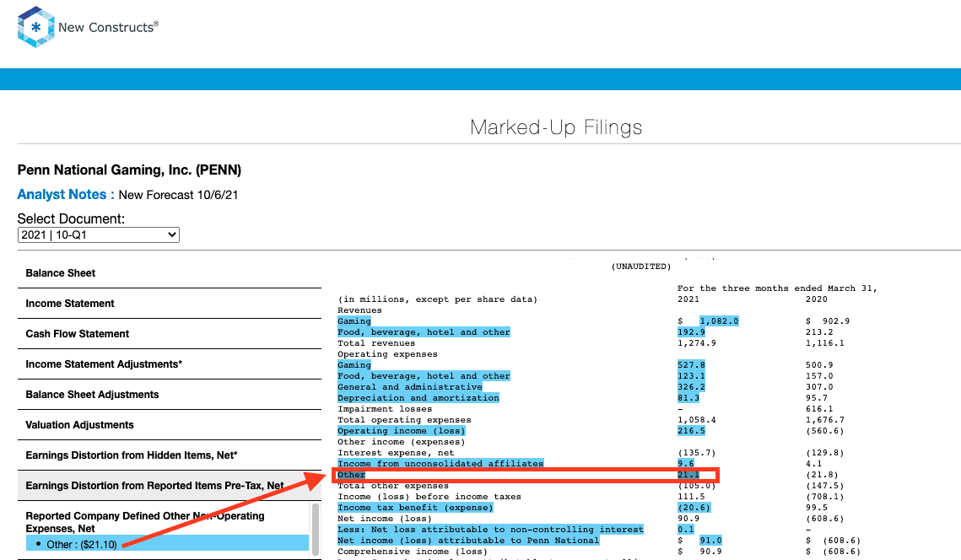Viewport: 961px width, 560px height.
Task: Click highlighted Gaming revenue label
Action: click(x=354, y=321)
